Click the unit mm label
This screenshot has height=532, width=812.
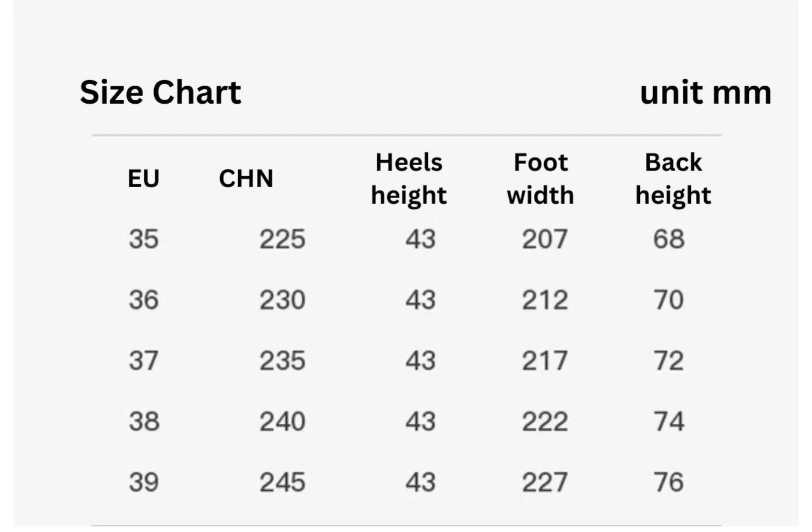point(705,93)
